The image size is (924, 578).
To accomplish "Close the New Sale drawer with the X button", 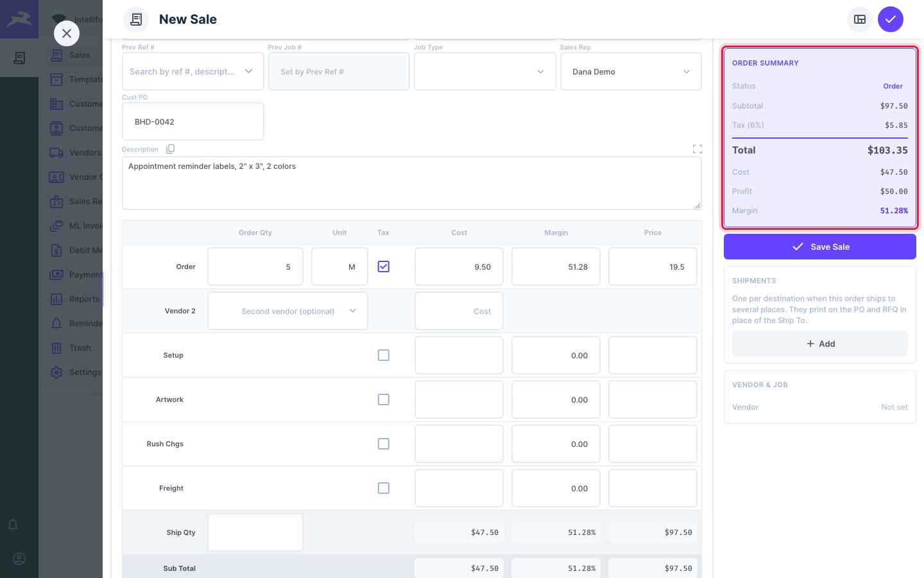I will [67, 33].
